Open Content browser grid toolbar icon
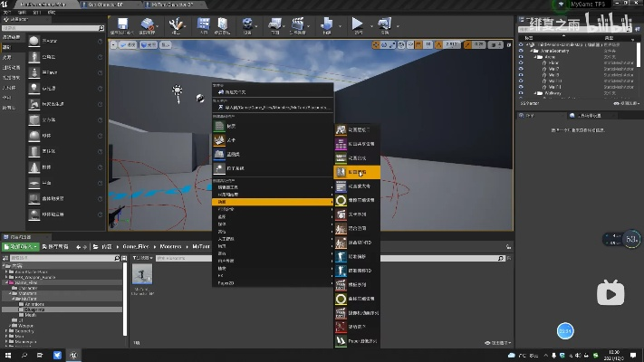The width and height of the screenshot is (644, 362). (203, 24)
